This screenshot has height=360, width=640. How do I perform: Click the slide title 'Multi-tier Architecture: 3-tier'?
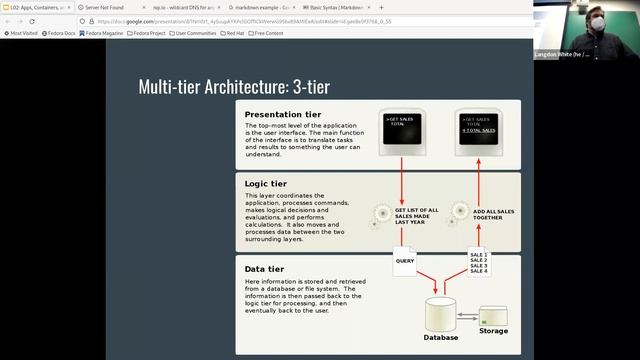[x=234, y=87]
